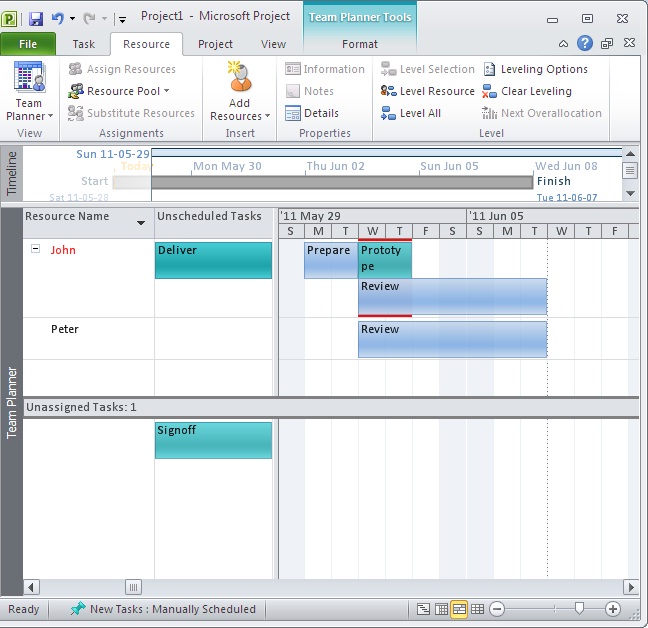The width and height of the screenshot is (648, 628).
Task: Click the '11 Jun 05 week header
Action: 553,216
